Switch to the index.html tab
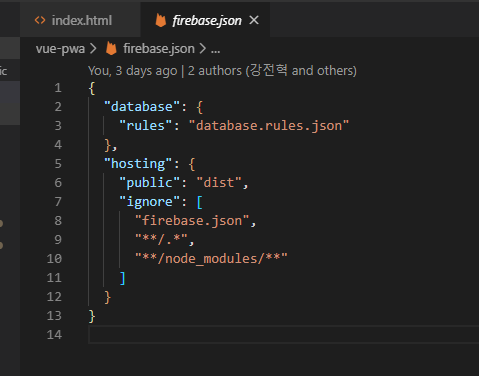479x376 pixels. 80,20
